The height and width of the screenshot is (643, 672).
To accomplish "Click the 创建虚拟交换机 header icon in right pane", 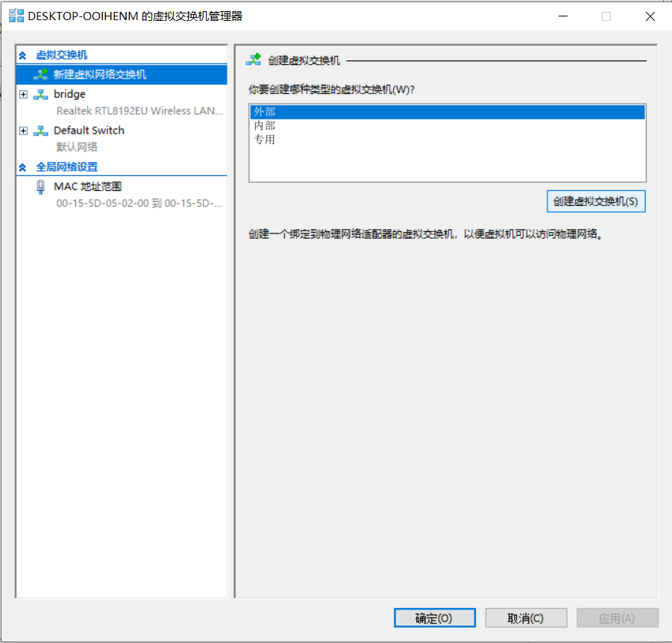I will (x=254, y=60).
